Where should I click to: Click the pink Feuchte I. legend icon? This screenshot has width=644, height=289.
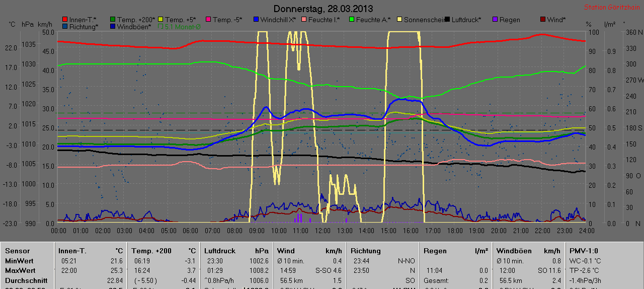click(304, 20)
